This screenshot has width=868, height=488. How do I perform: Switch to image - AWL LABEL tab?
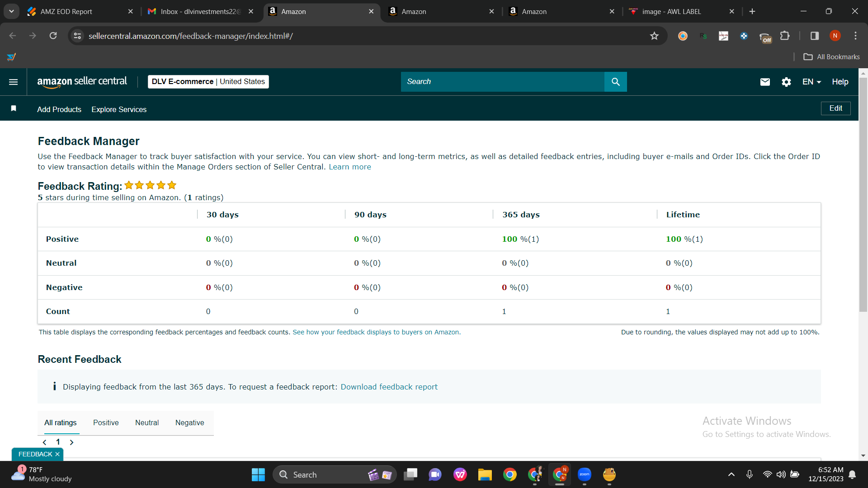682,11
